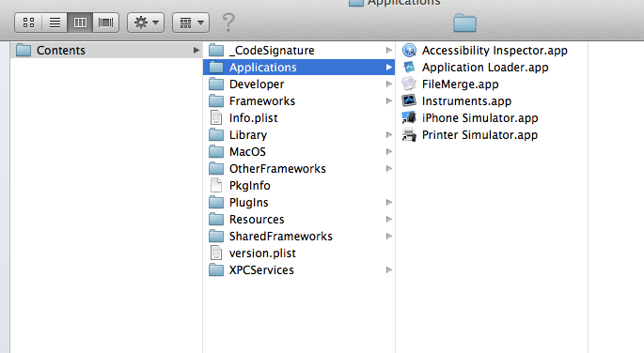Click the Frameworks folder icon
The width and height of the screenshot is (644, 353).
pos(216,100)
